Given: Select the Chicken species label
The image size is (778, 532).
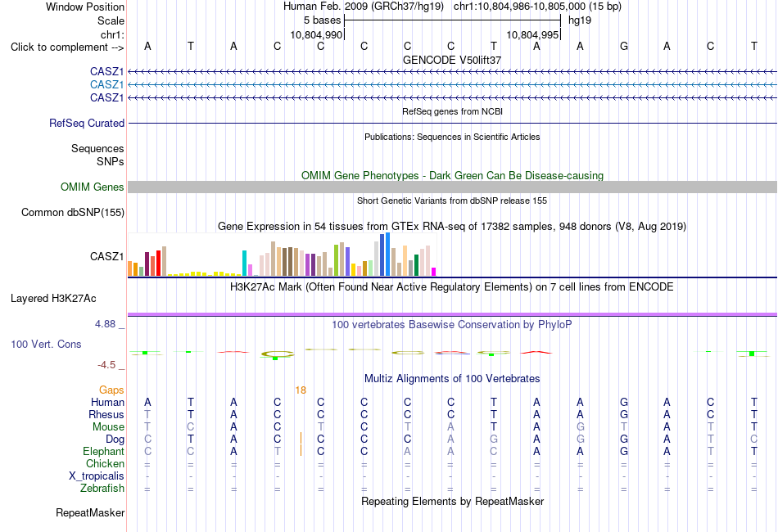Looking at the screenshot, I should tap(105, 463).
